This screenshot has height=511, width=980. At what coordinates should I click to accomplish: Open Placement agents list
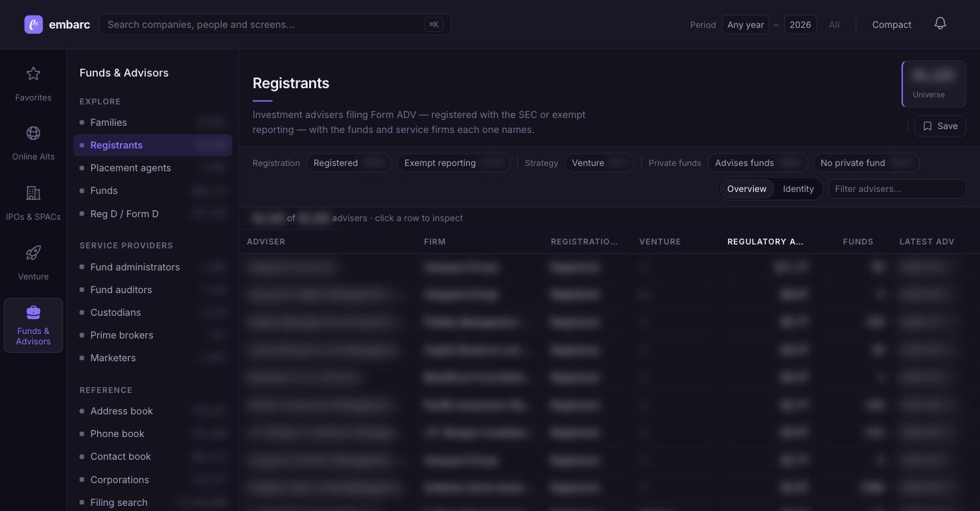(x=152, y=168)
